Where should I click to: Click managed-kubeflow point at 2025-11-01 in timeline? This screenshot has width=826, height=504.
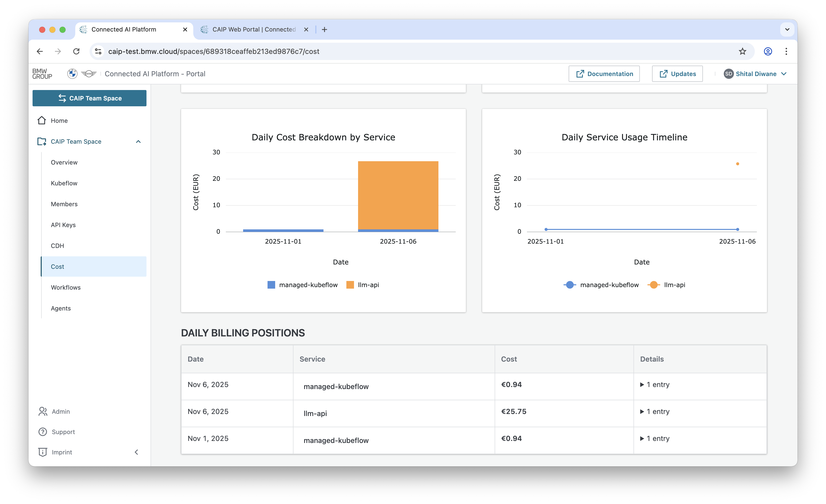coord(546,229)
